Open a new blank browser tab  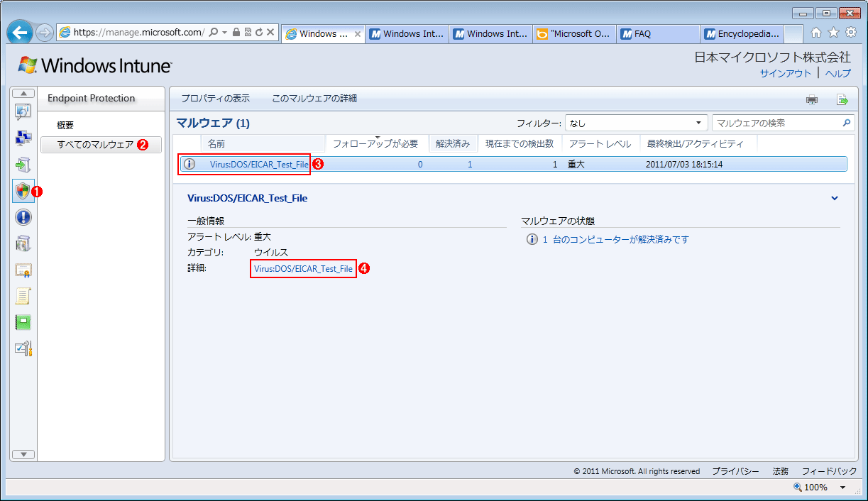click(794, 34)
